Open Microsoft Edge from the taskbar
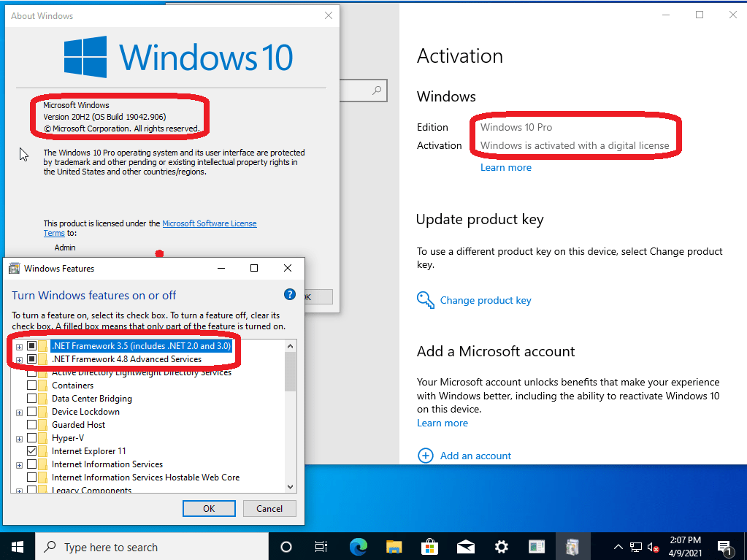This screenshot has width=747, height=560. (359, 547)
